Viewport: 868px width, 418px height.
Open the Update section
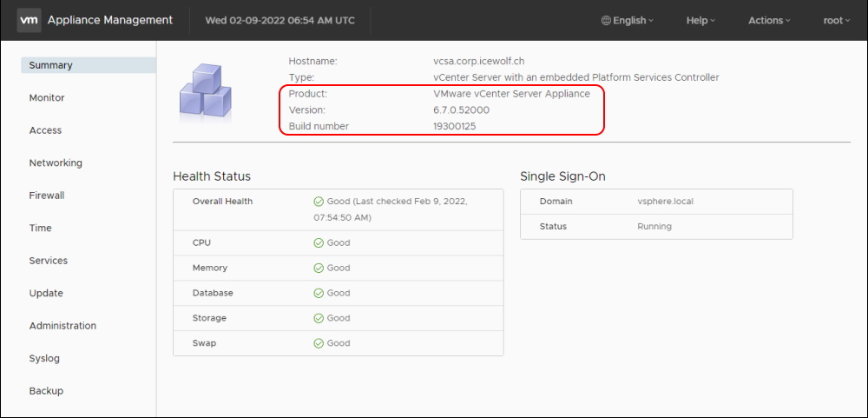pyautogui.click(x=46, y=293)
